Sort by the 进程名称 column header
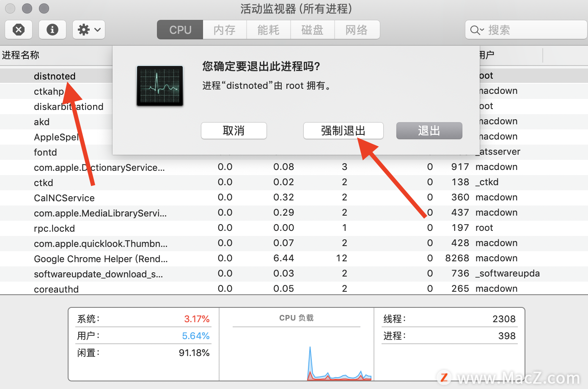 point(21,55)
